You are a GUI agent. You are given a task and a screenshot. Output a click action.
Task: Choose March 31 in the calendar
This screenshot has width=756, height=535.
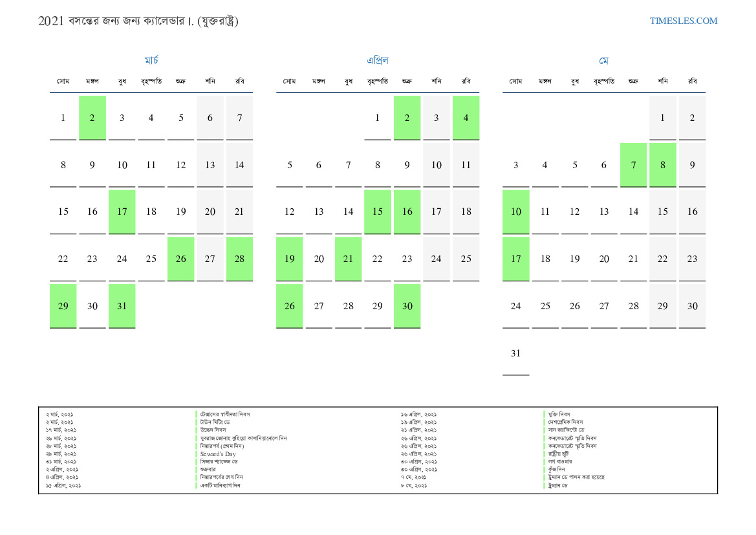coord(122,306)
